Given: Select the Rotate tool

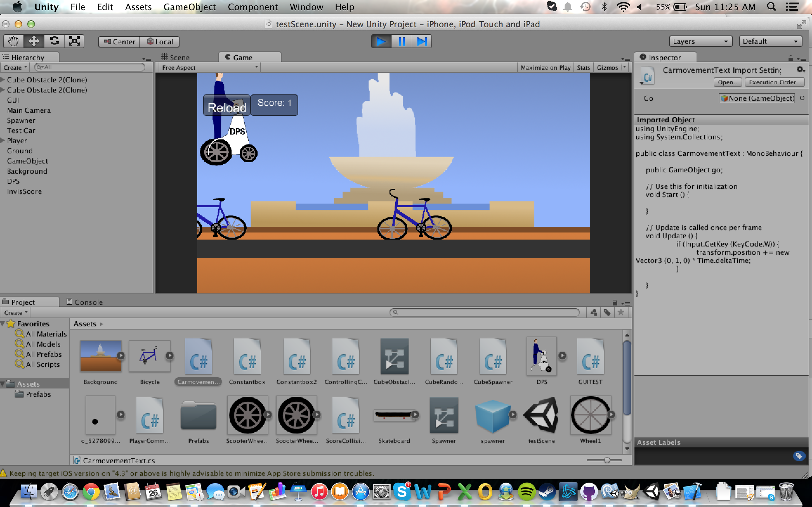Looking at the screenshot, I should (x=54, y=41).
